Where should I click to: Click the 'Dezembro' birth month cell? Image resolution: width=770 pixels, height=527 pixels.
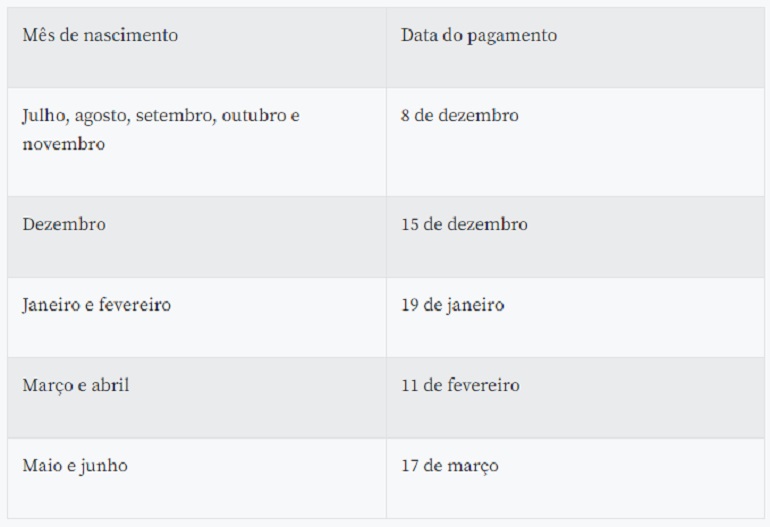click(x=197, y=237)
